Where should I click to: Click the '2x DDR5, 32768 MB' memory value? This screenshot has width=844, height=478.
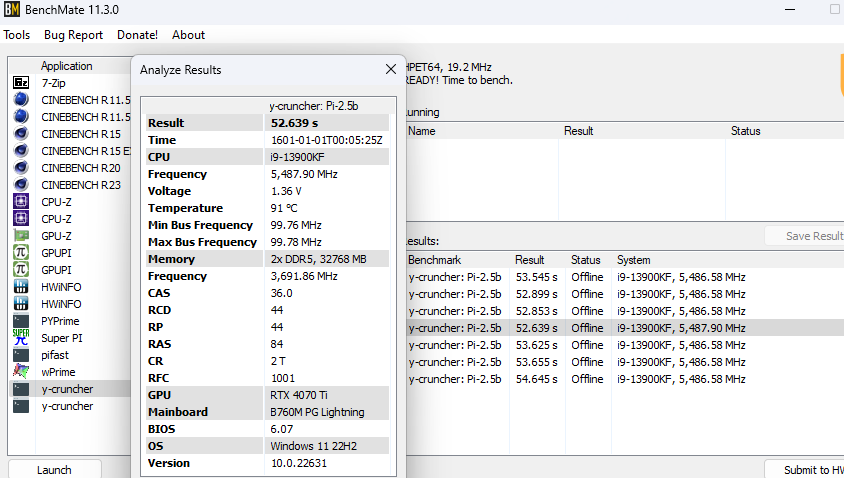coord(318,259)
